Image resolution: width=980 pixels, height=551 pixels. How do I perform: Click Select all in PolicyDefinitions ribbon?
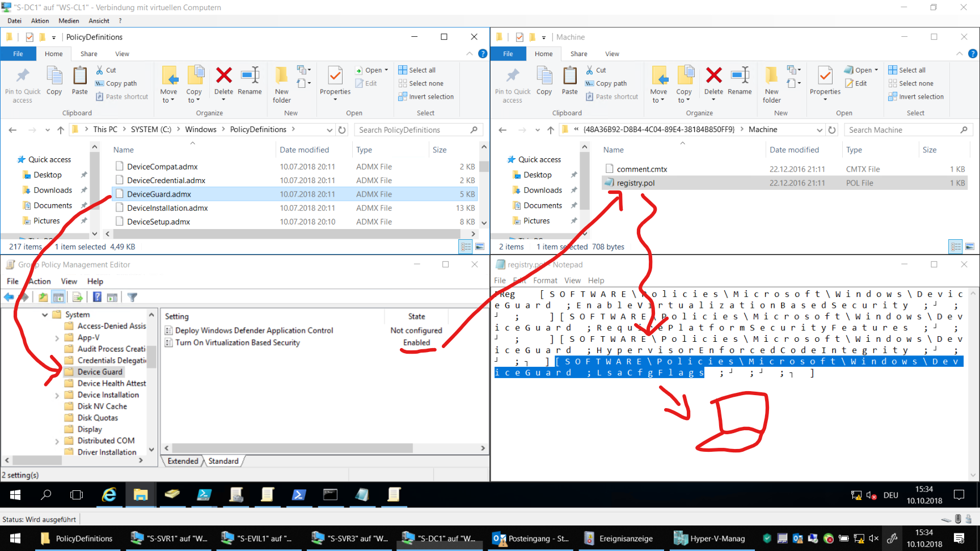coord(417,70)
